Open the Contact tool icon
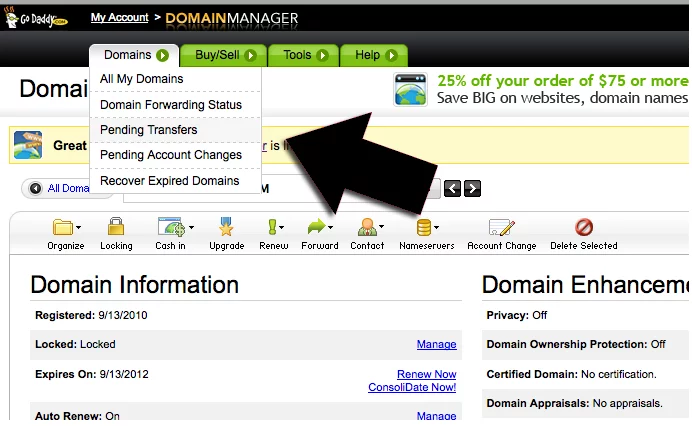692x426 pixels. (367, 228)
